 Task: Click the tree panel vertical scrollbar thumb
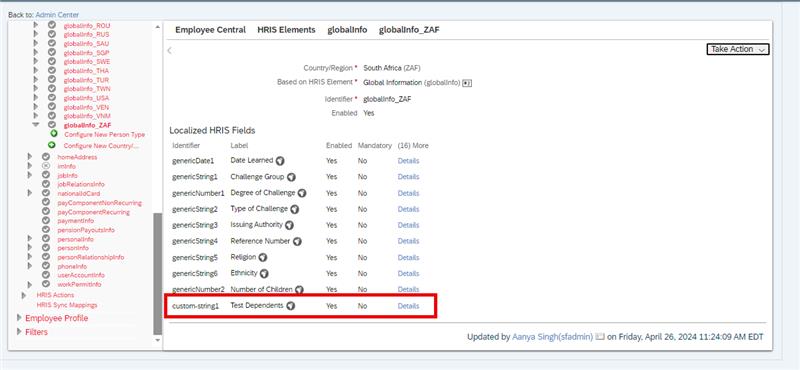[x=158, y=274]
